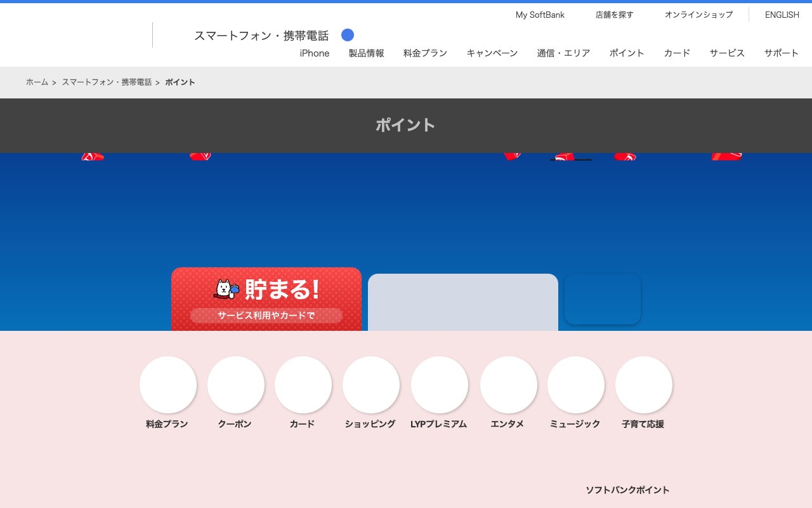The height and width of the screenshot is (508, 812).
Task: Click the 料金プラン circle icon
Action: click(x=168, y=385)
